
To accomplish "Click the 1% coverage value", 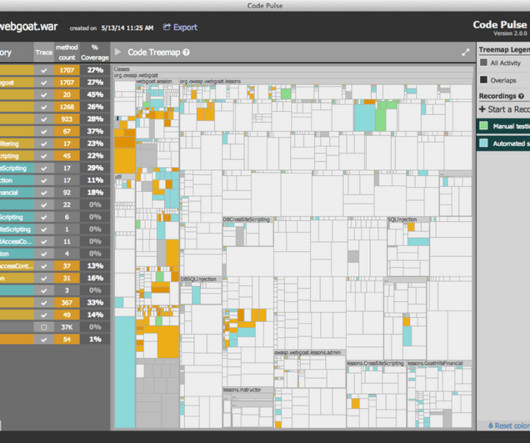I will [95, 339].
